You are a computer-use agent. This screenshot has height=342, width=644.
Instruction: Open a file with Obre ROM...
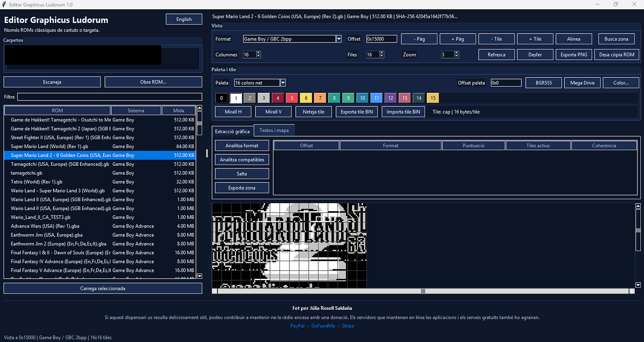coord(153,82)
